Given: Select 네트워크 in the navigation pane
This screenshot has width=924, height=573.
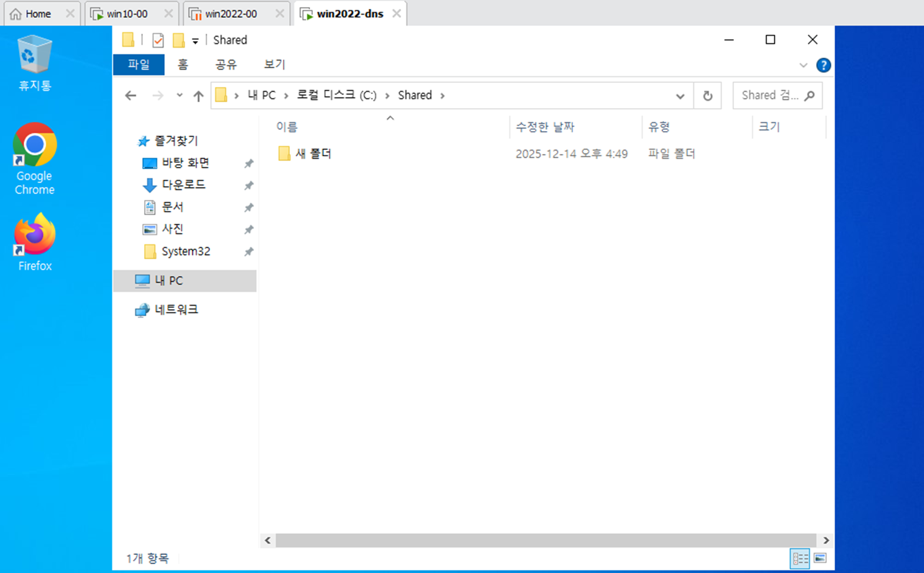Looking at the screenshot, I should pyautogui.click(x=176, y=309).
